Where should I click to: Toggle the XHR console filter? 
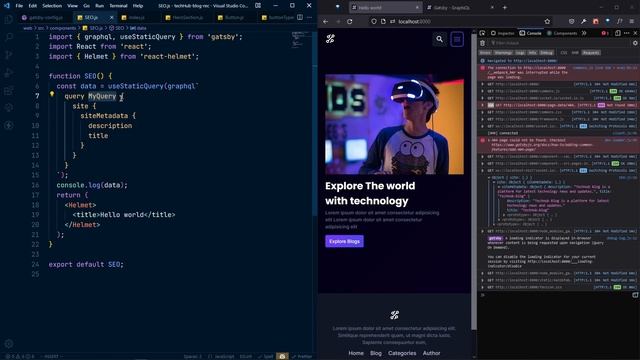click(575, 53)
